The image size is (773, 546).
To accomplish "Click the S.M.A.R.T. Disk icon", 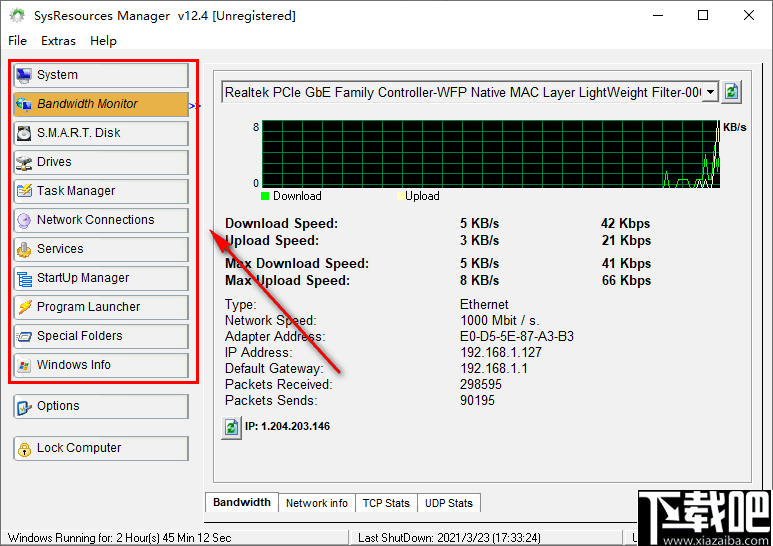I will pyautogui.click(x=24, y=133).
